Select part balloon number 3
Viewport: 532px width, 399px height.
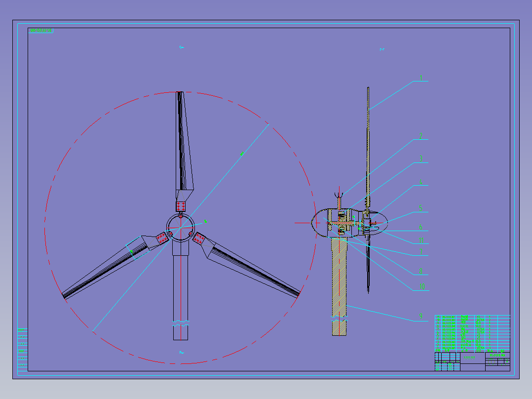(x=420, y=159)
